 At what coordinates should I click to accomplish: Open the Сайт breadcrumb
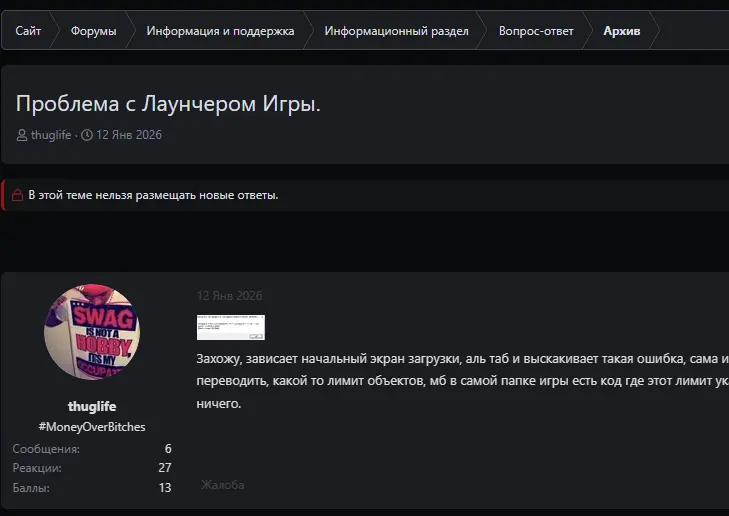(28, 31)
